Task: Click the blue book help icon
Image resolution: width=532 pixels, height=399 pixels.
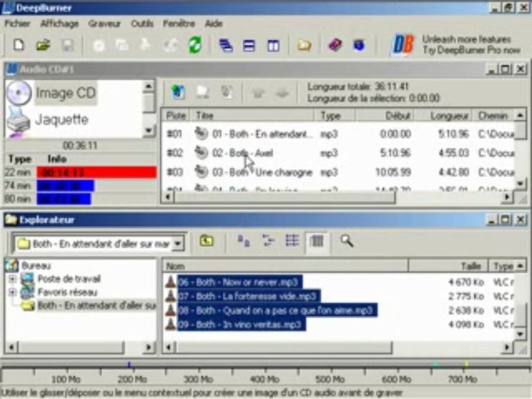Action: [x=359, y=45]
